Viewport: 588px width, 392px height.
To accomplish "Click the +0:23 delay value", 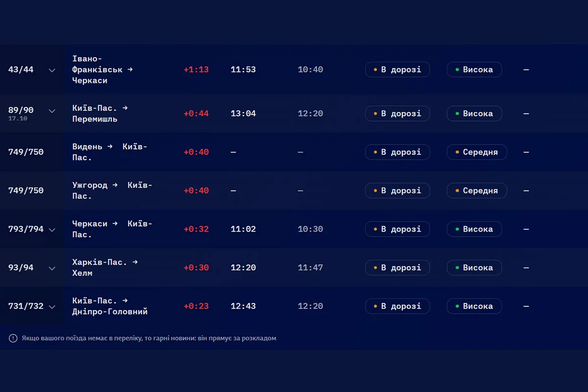I will click(x=196, y=306).
